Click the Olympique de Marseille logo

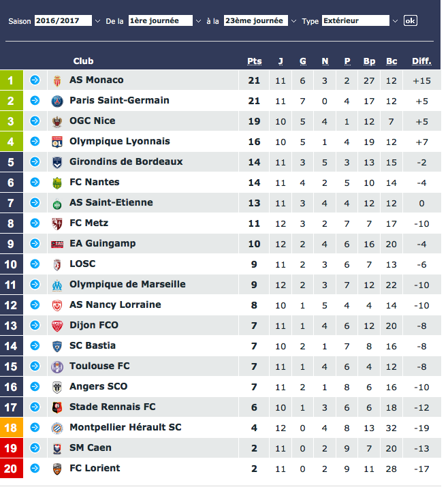pyautogui.click(x=57, y=285)
